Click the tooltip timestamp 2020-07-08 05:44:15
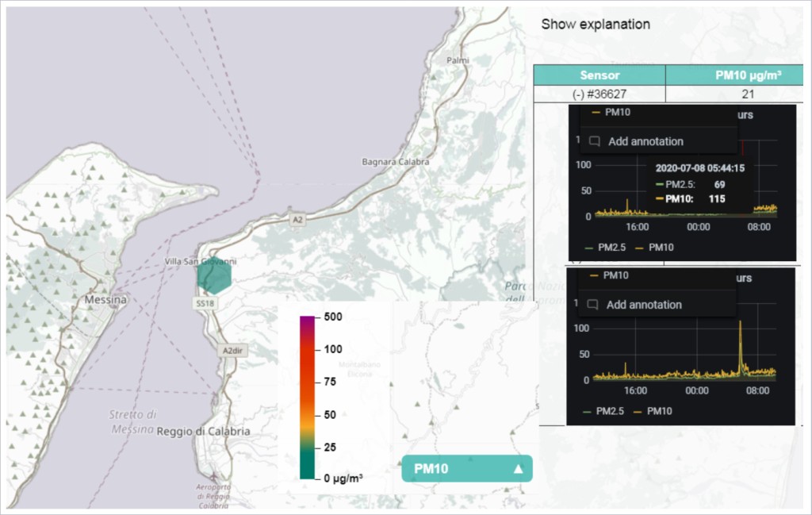This screenshot has width=812, height=515. (x=700, y=168)
